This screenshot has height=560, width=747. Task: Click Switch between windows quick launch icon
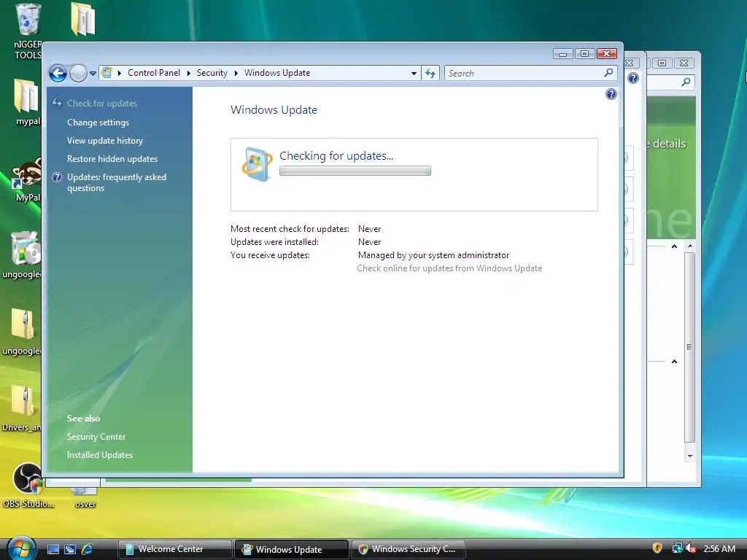70,549
